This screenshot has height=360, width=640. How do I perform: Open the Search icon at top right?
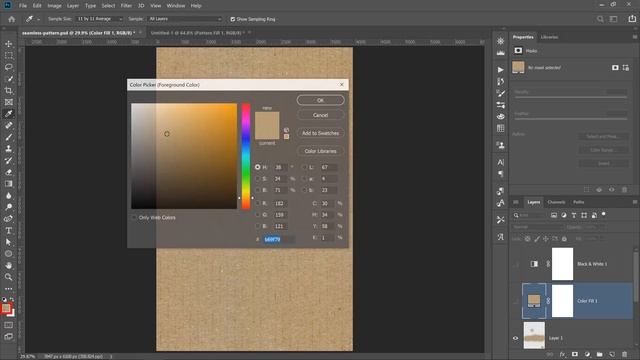600,19
